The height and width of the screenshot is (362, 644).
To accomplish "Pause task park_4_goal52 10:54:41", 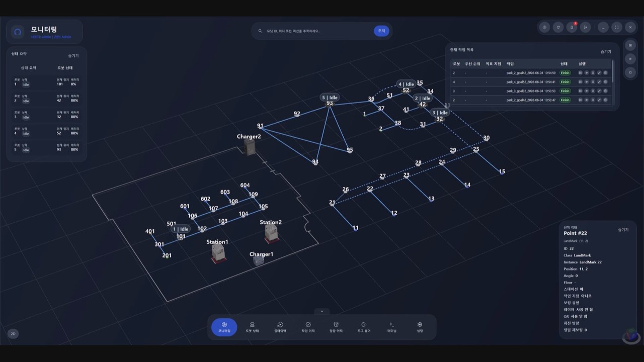I will (x=580, y=82).
